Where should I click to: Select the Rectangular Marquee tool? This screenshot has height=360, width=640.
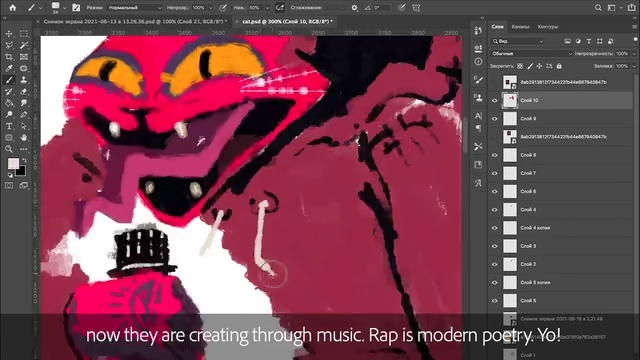(24, 34)
